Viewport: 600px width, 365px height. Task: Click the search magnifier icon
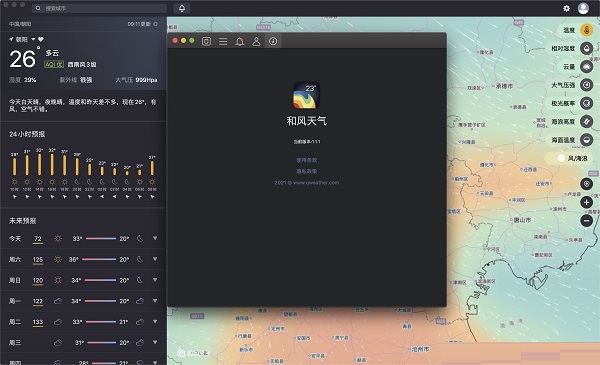38,8
